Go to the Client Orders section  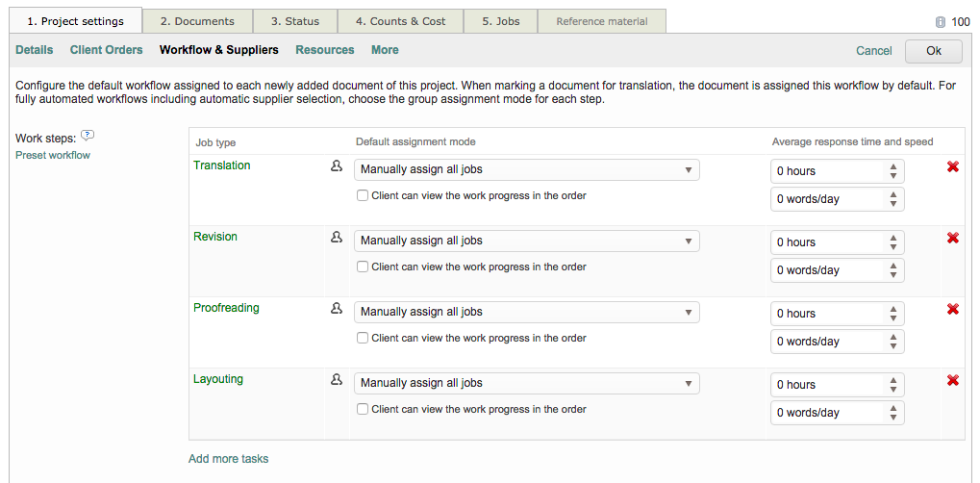click(106, 50)
